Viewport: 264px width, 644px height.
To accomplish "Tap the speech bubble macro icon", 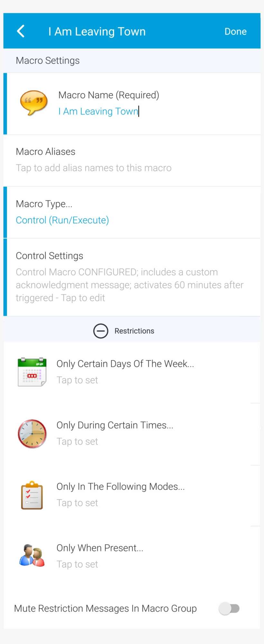I will 33,102.
